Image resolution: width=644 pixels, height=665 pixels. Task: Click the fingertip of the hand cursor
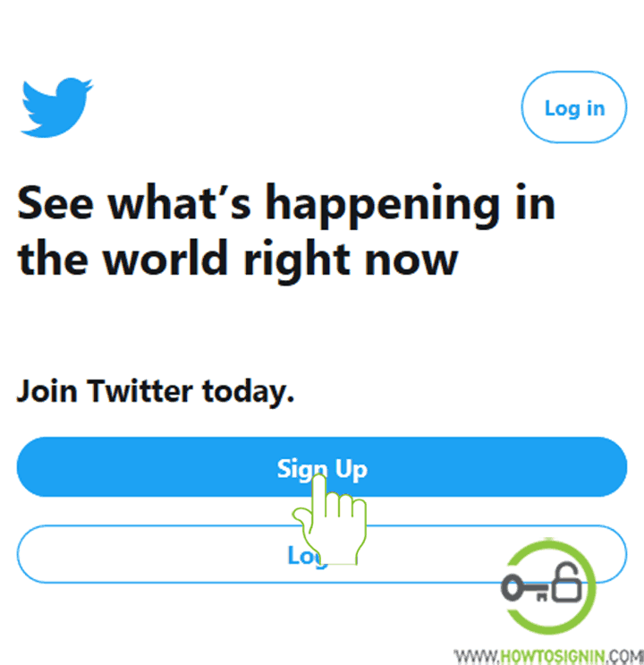point(318,481)
